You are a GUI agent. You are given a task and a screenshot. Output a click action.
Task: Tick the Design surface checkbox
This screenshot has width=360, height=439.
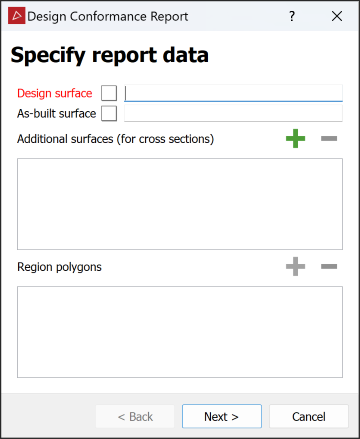[x=109, y=93]
